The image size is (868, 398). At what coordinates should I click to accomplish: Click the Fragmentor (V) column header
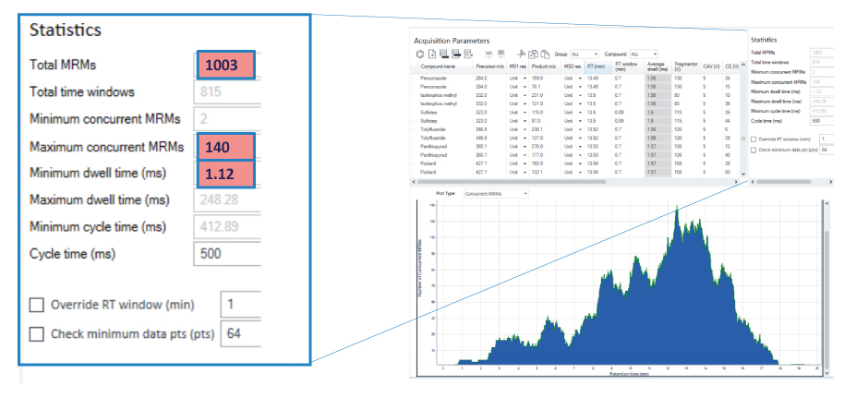[x=686, y=66]
